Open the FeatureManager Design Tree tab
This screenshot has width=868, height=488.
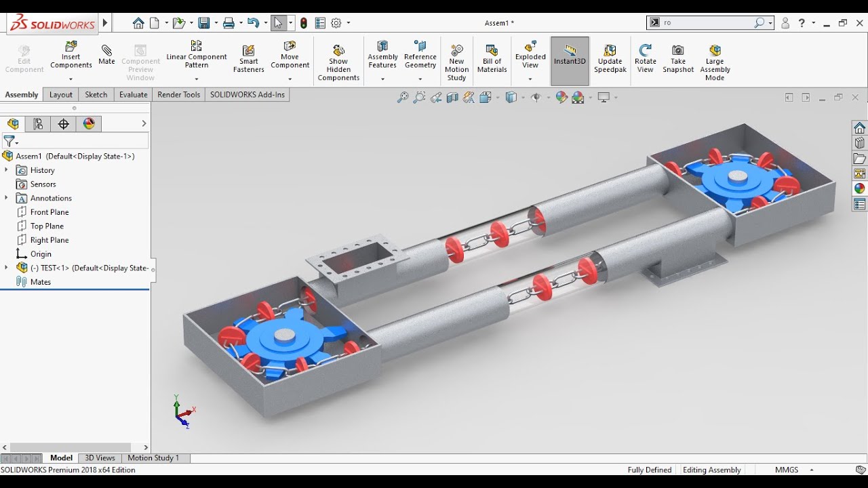tap(13, 123)
